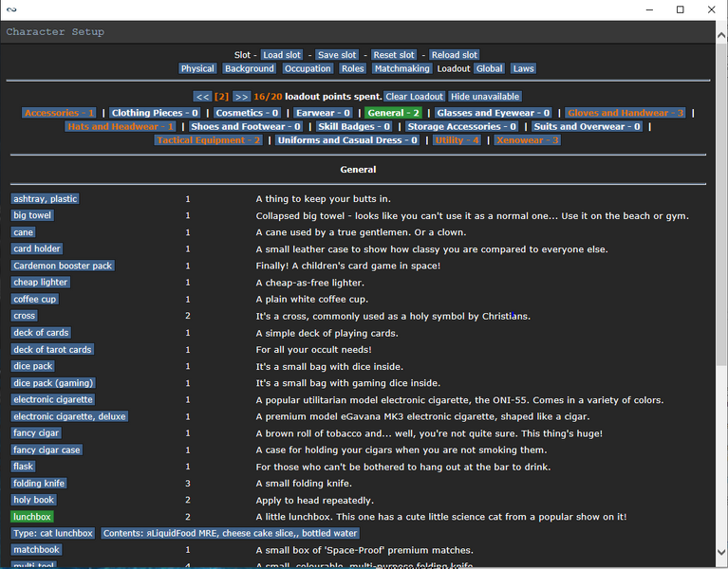Image resolution: width=728 pixels, height=569 pixels.
Task: Change lunchbox Type: cat lunchbox option
Action: click(53, 534)
